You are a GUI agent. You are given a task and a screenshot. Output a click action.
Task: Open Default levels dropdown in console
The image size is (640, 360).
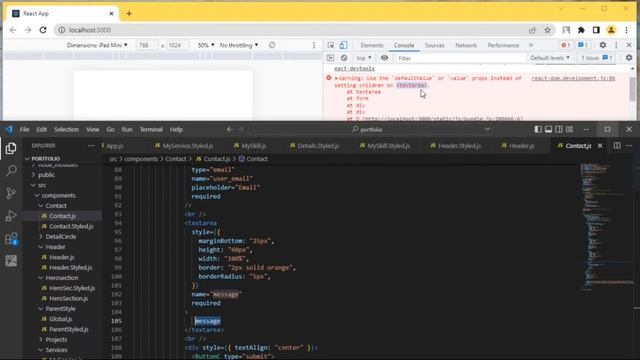[549, 58]
